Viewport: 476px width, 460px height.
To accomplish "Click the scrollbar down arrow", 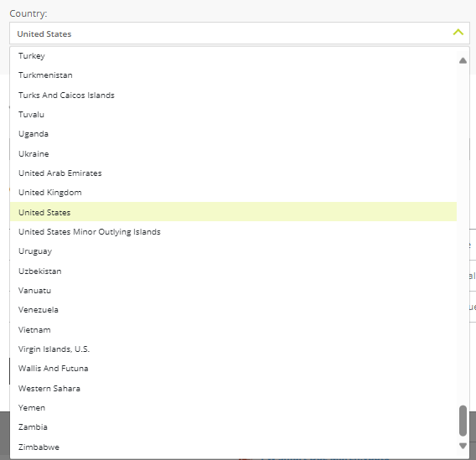I will tap(463, 446).
